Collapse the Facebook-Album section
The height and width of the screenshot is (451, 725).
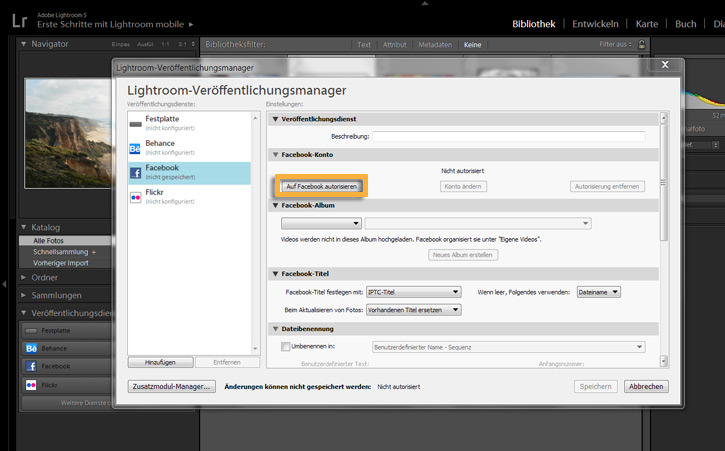pyautogui.click(x=276, y=205)
